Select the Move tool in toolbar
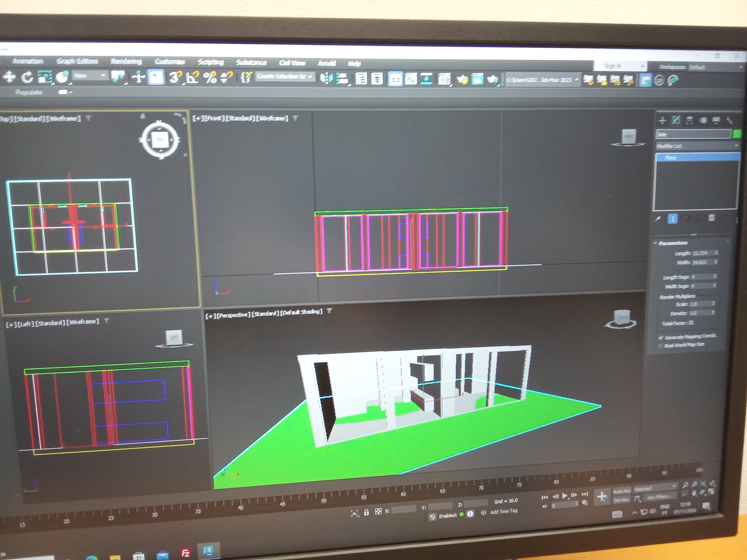Image resolution: width=747 pixels, height=560 pixels. 9,77
